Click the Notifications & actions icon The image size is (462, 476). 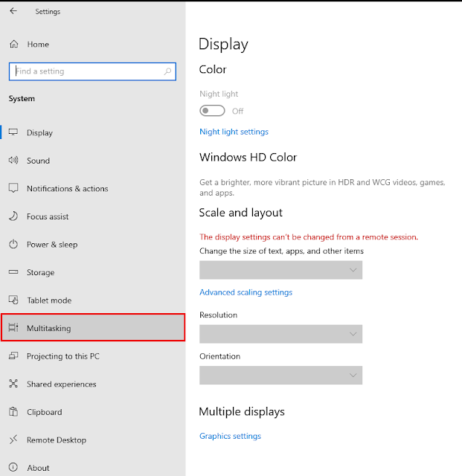(x=13, y=188)
